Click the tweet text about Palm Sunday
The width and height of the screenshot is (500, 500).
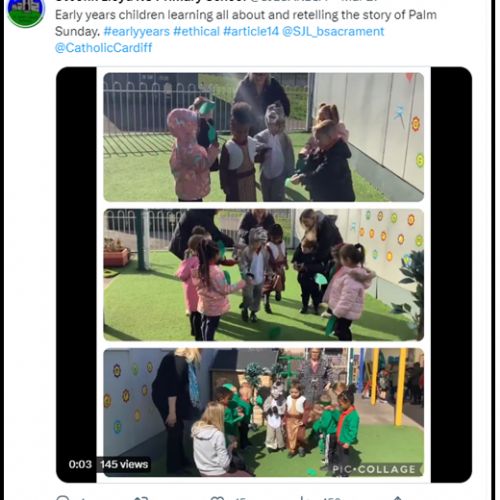[246, 23]
